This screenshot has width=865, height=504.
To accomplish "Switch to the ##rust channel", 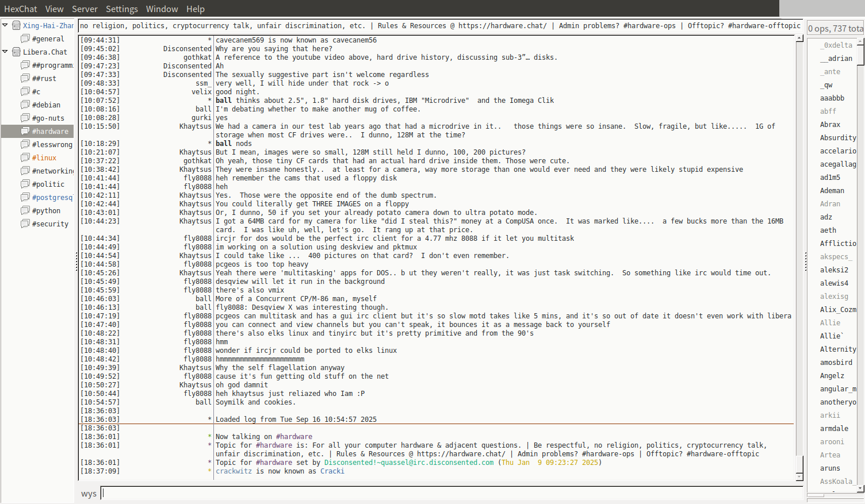I will (x=44, y=79).
